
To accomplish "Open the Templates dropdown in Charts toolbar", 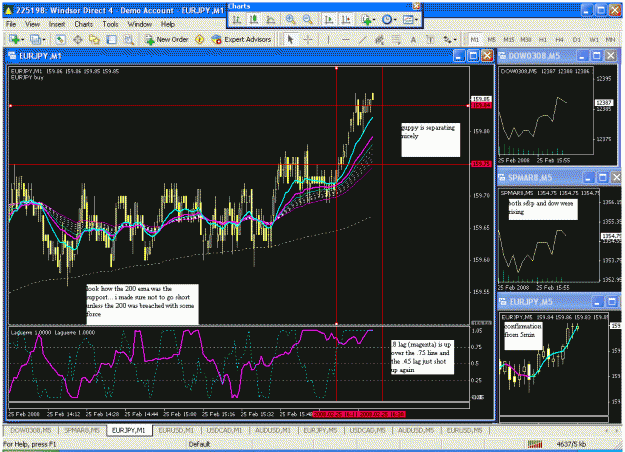I will pyautogui.click(x=409, y=19).
